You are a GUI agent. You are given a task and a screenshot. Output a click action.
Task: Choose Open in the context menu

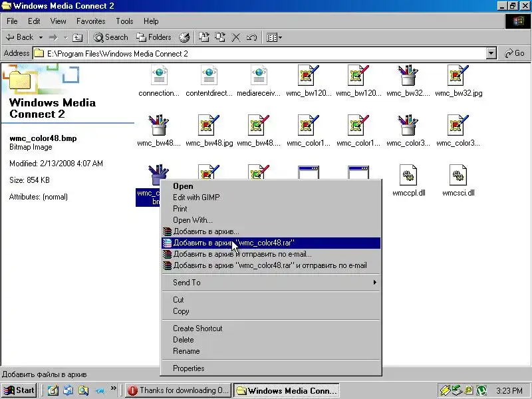(271, 186)
